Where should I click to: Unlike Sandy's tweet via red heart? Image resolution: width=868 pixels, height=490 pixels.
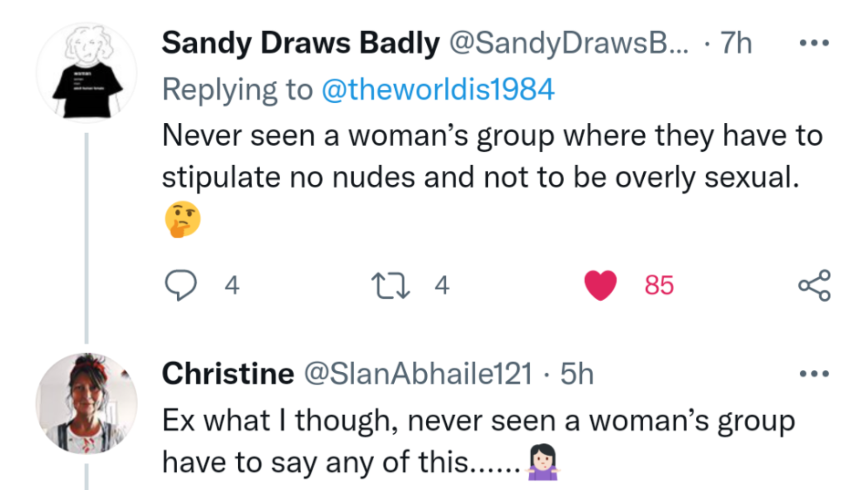point(600,285)
